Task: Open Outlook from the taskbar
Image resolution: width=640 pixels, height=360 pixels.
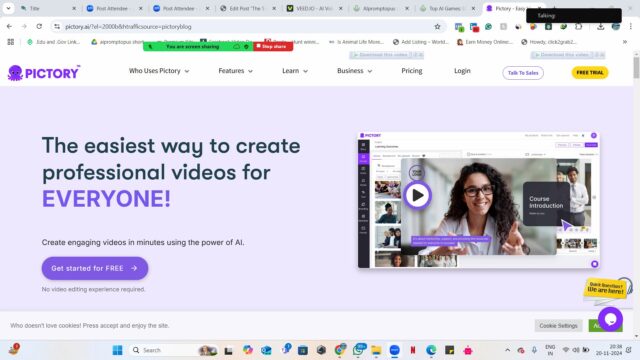Action: point(266,350)
